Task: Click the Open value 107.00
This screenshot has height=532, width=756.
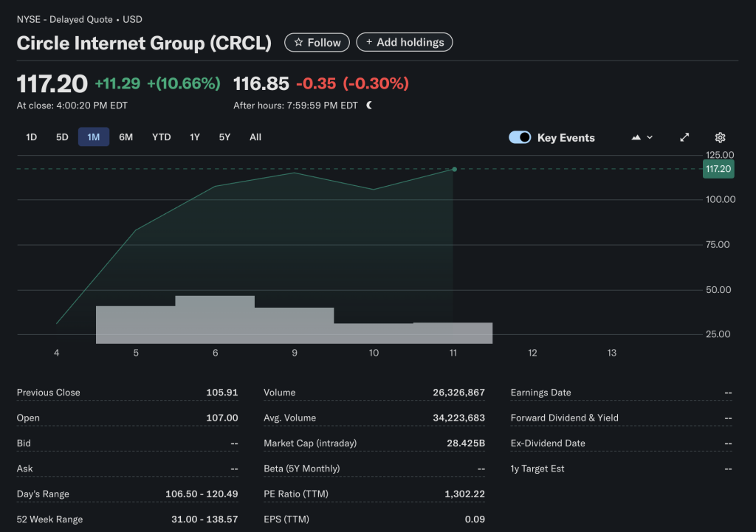Action: pos(222,418)
